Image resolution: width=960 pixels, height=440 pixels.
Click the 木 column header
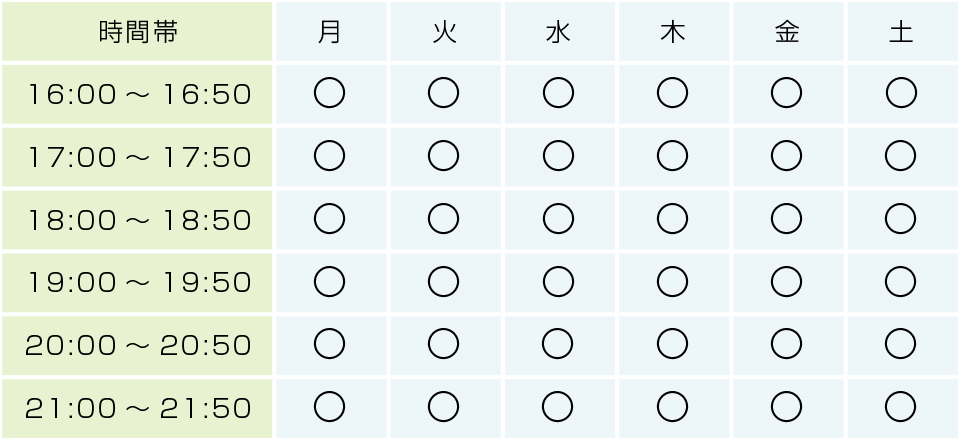tap(673, 31)
